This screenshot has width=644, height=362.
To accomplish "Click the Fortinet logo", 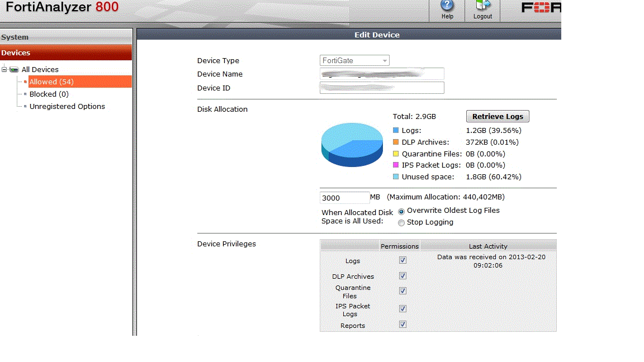I will 541,7.
